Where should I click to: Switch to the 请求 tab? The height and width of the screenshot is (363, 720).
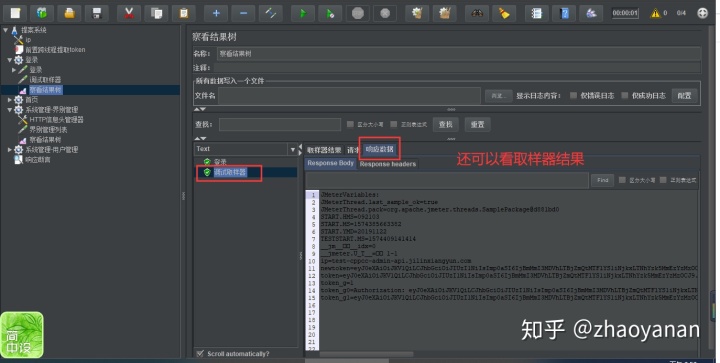coord(353,150)
